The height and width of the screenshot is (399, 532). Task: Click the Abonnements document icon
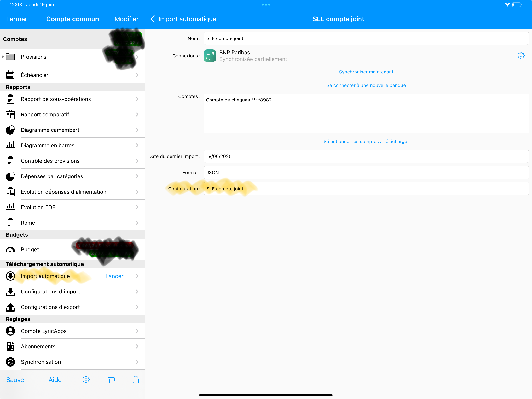tap(10, 346)
